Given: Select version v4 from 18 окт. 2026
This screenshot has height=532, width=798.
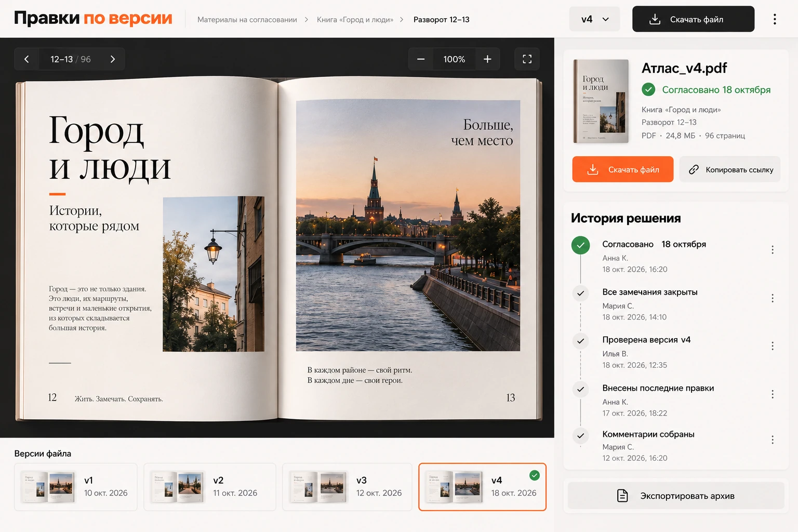Looking at the screenshot, I should pos(483,487).
